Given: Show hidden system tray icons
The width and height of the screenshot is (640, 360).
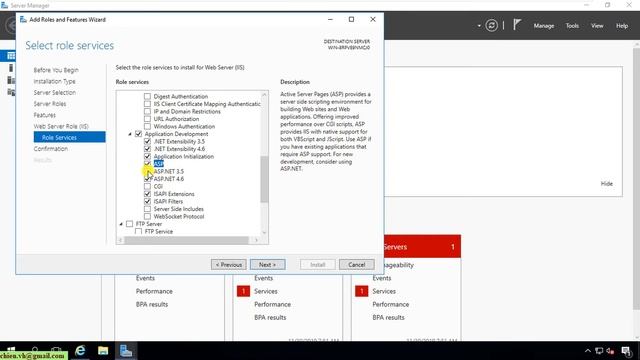Looking at the screenshot, I should tap(587, 351).
